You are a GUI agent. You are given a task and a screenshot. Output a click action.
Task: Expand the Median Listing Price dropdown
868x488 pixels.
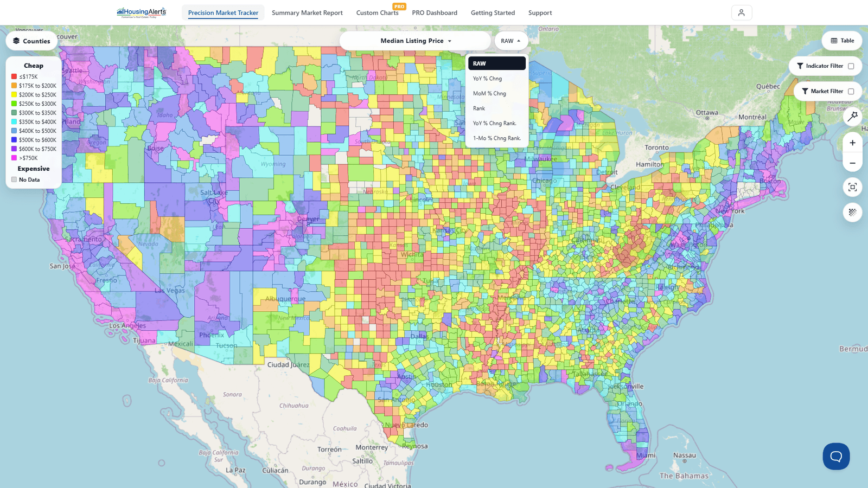(x=416, y=41)
